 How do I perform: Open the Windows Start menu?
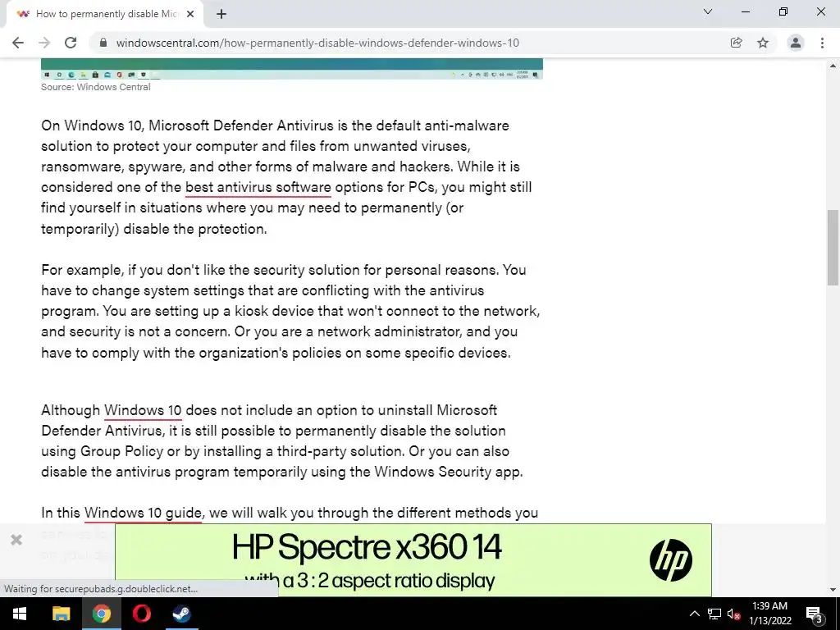tap(20, 614)
